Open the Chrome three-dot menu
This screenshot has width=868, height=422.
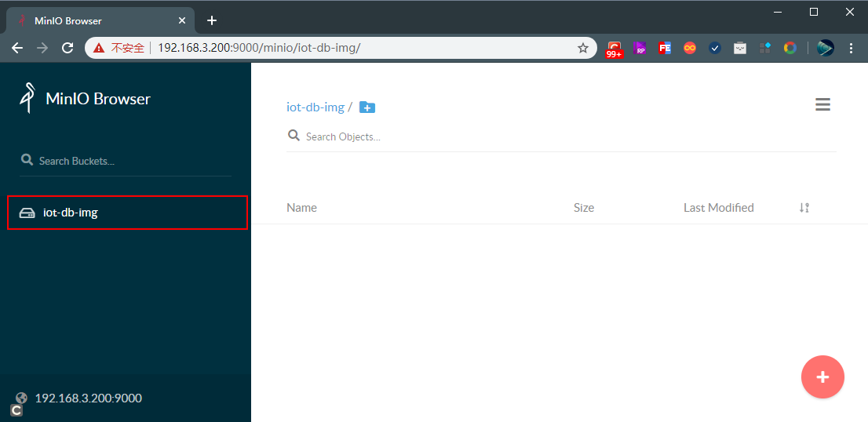tap(852, 48)
